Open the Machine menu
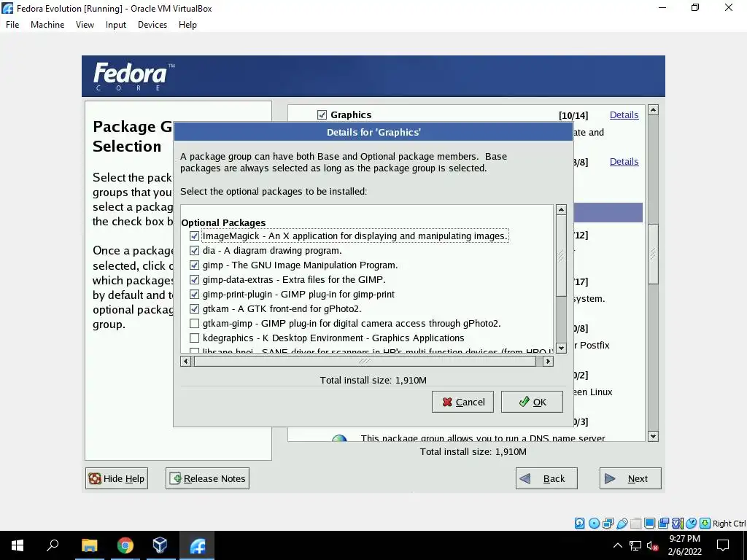The image size is (747, 560). coord(47,25)
